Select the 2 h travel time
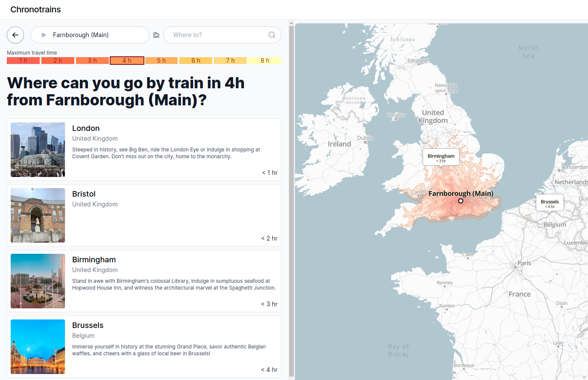The width and height of the screenshot is (588, 380). [58, 61]
